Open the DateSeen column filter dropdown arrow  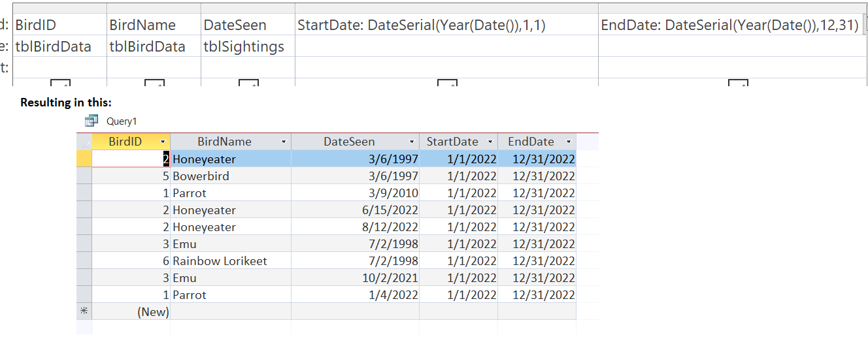pyautogui.click(x=411, y=142)
